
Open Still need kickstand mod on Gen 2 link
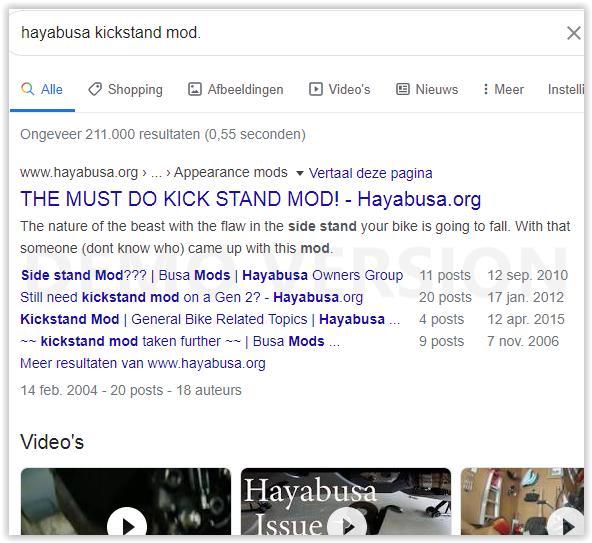tap(191, 297)
